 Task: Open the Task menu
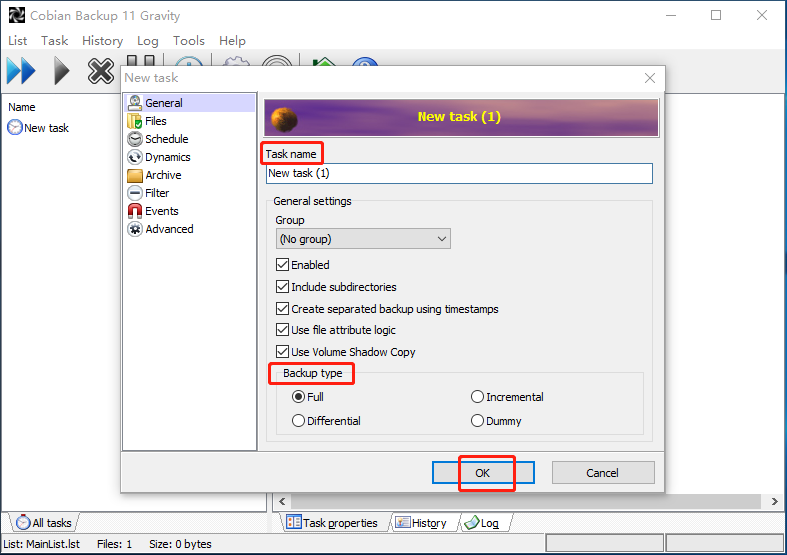pos(55,41)
